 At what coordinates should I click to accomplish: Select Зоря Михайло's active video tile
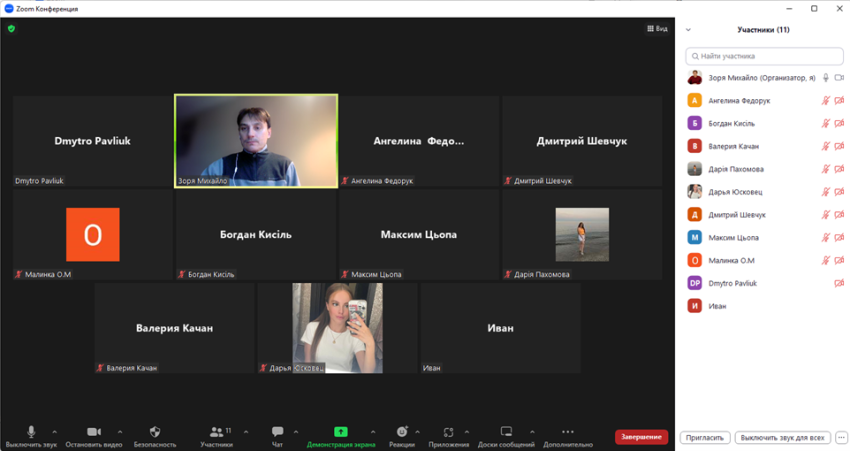[256, 141]
